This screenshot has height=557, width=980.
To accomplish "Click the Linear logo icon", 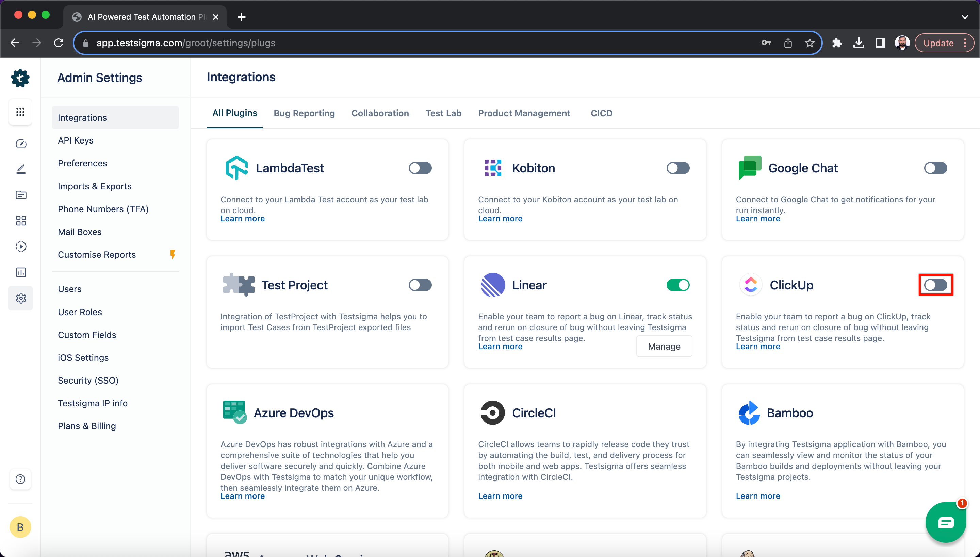I will 493,285.
